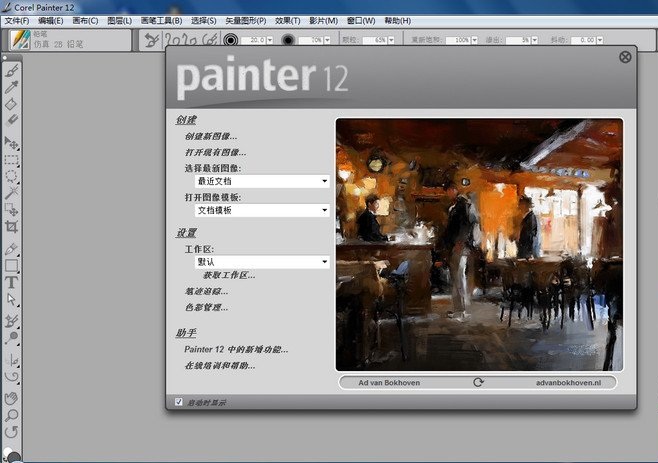Select the Cloner tool
The image size is (658, 463).
point(11,321)
